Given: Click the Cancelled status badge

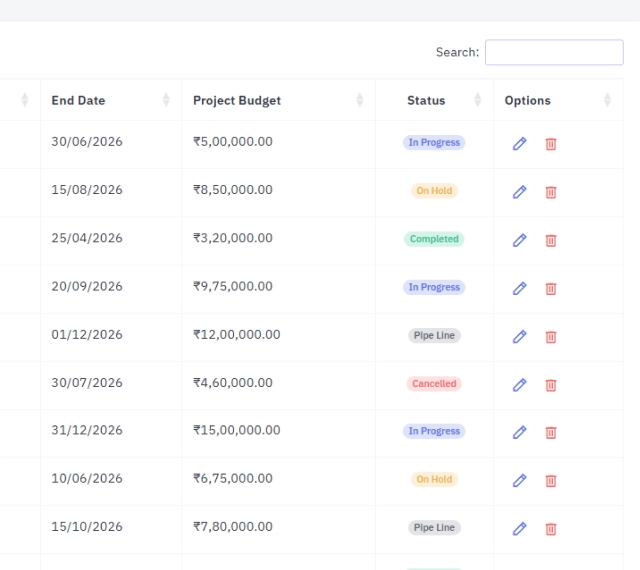Looking at the screenshot, I should pos(434,383).
